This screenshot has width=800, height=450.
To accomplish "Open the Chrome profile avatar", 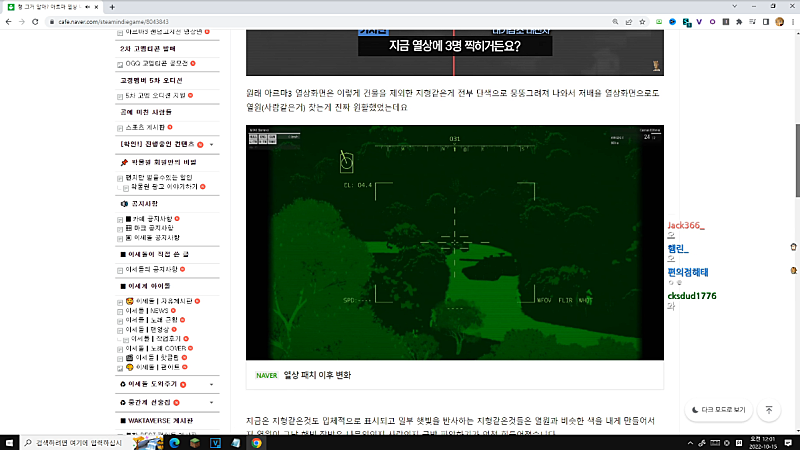I will point(779,22).
